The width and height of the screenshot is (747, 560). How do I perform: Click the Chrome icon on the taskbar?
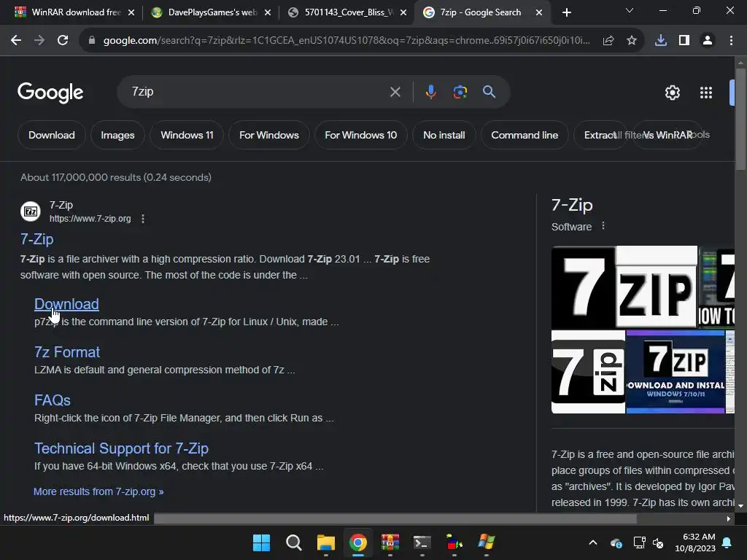357,542
